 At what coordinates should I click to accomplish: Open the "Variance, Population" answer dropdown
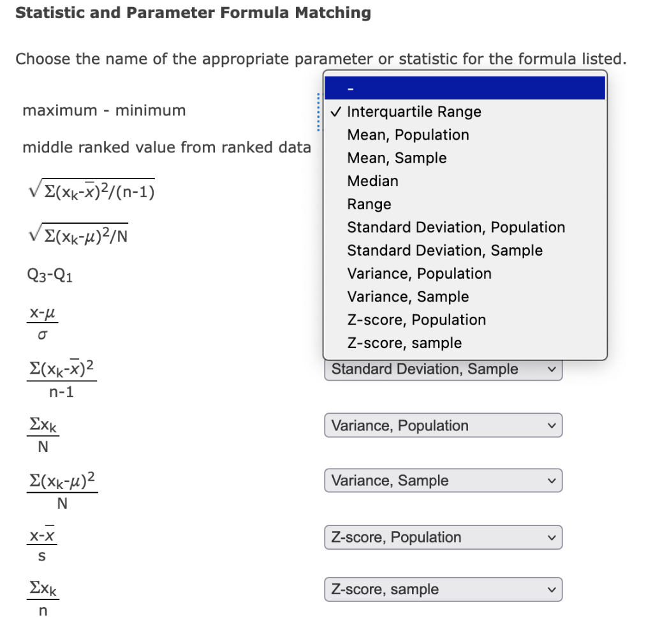443,425
